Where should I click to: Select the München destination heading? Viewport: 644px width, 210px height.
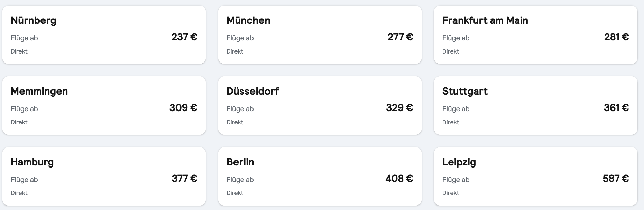tap(248, 20)
